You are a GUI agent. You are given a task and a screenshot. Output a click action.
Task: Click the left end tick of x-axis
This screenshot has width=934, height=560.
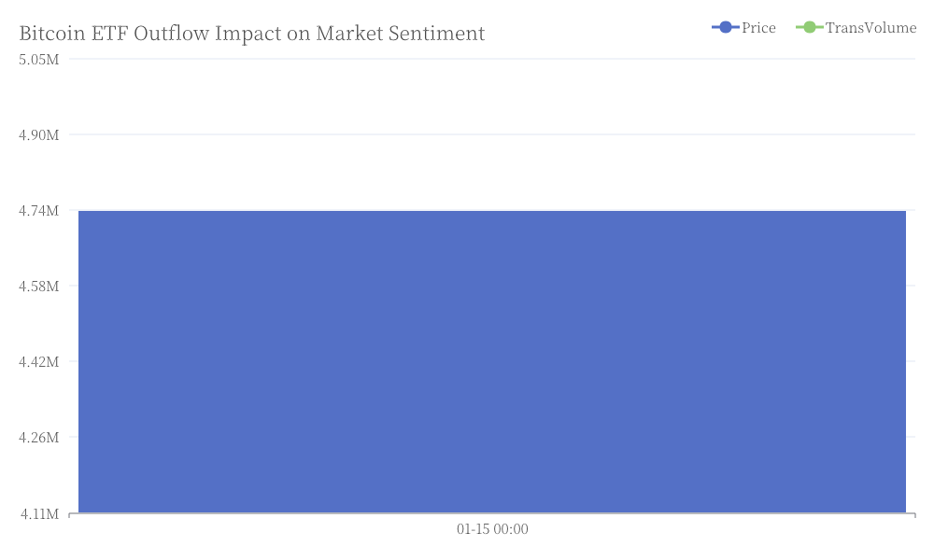pyautogui.click(x=69, y=515)
